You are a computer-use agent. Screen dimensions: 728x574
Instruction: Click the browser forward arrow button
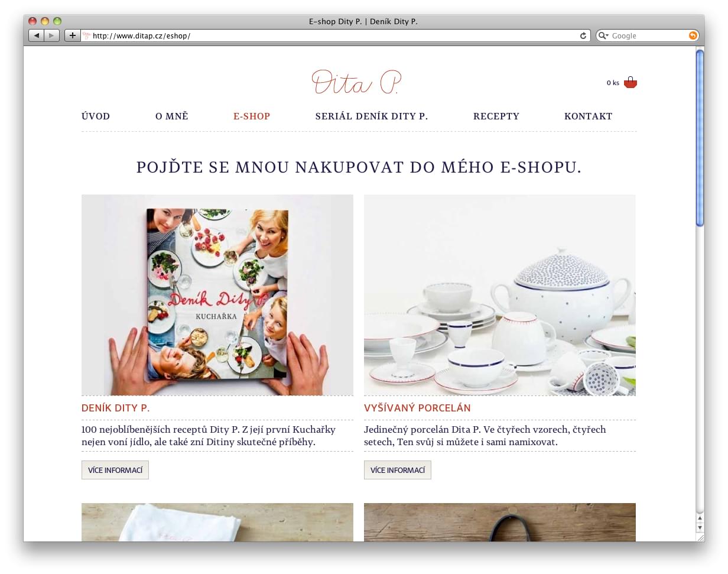(51, 35)
